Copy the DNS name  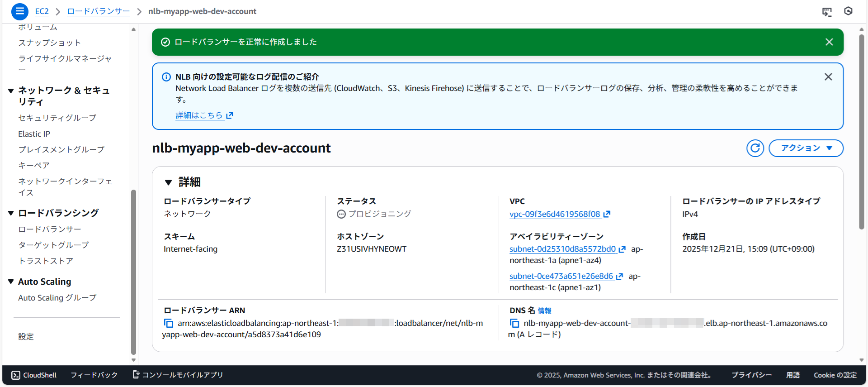point(514,323)
